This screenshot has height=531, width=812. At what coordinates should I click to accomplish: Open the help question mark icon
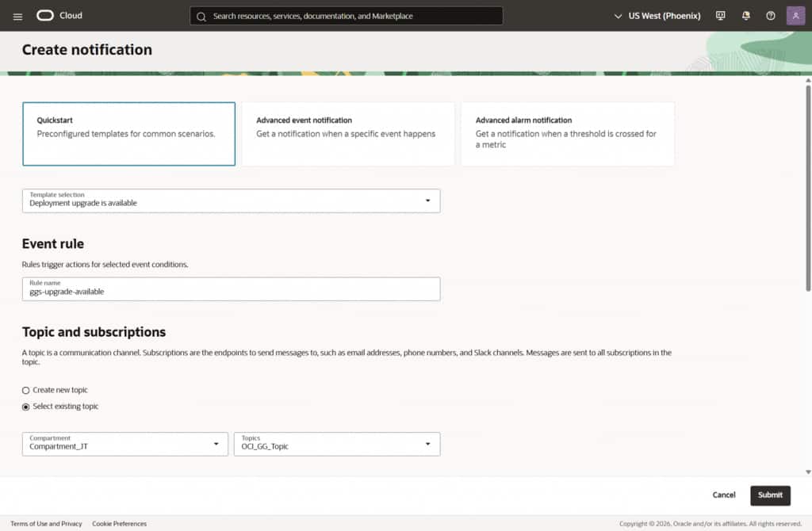click(x=771, y=16)
